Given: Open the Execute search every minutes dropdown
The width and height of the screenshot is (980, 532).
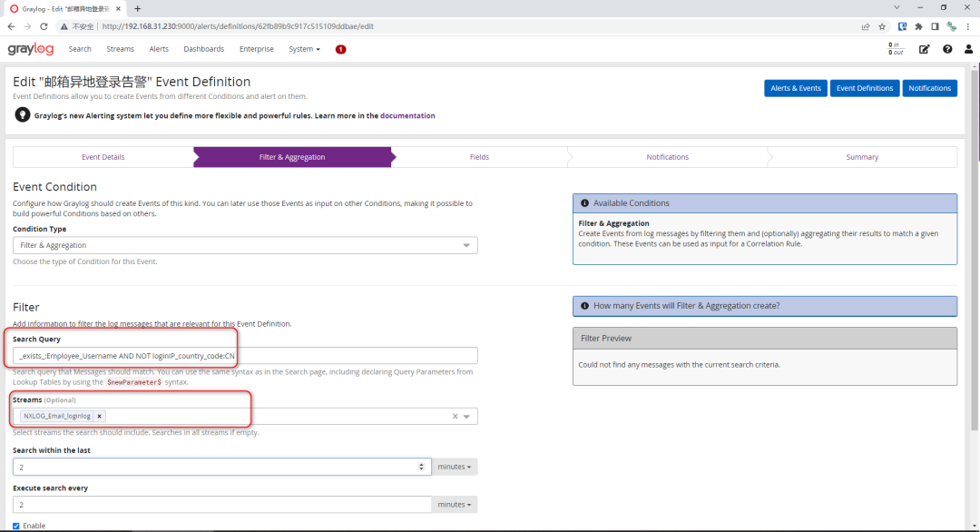Looking at the screenshot, I should (455, 505).
